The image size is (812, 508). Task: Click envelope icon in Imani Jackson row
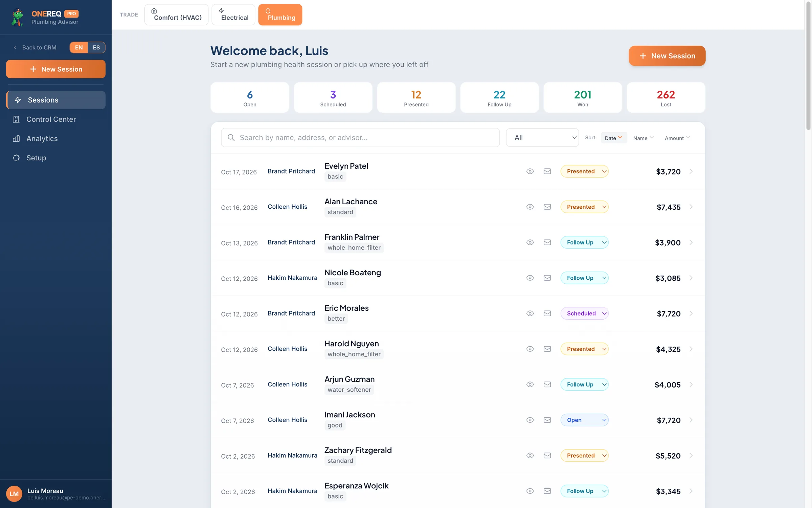click(547, 420)
